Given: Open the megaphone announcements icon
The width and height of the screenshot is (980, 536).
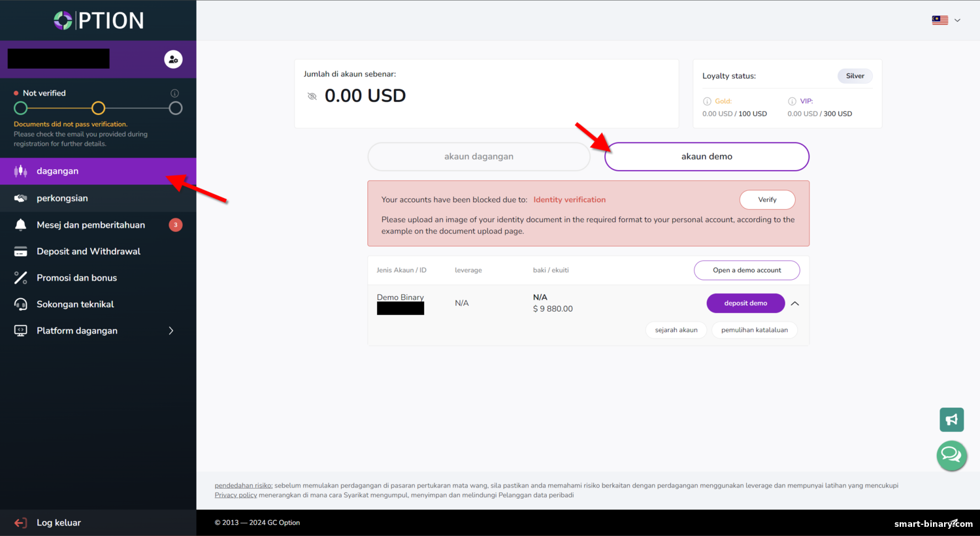Looking at the screenshot, I should [x=952, y=420].
